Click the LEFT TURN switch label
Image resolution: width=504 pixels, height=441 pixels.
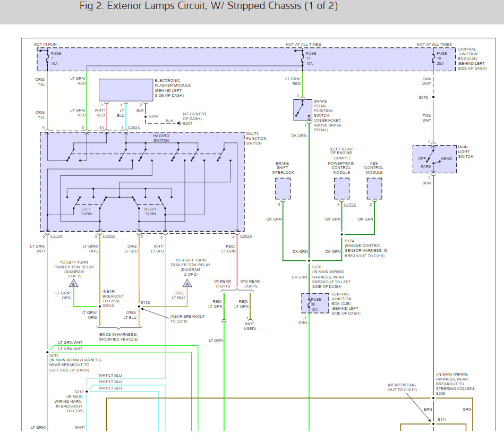tap(86, 211)
